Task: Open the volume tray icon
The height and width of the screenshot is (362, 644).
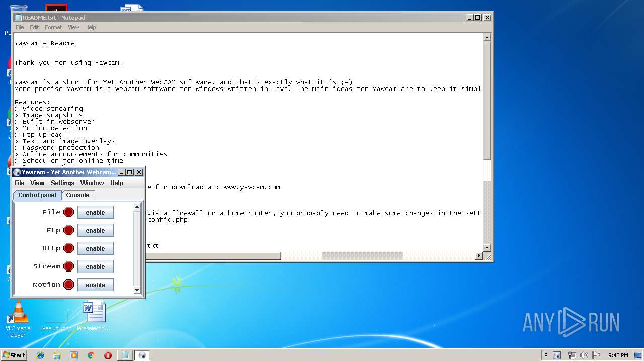Action: point(584,355)
